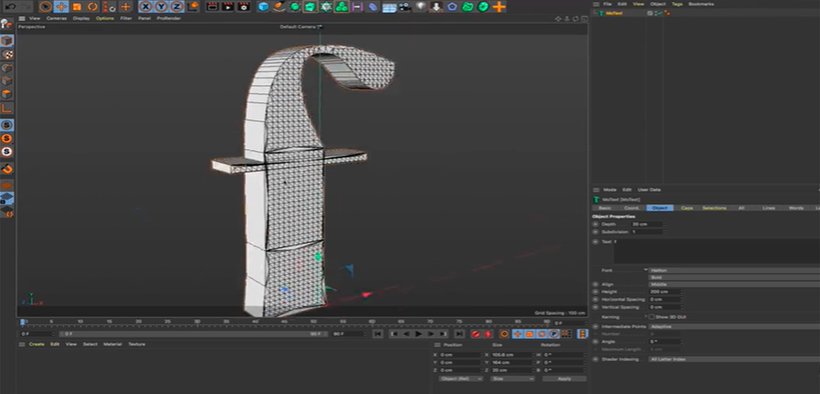Add a Camera object
Viewport: 820px width, 394px height.
click(405, 7)
